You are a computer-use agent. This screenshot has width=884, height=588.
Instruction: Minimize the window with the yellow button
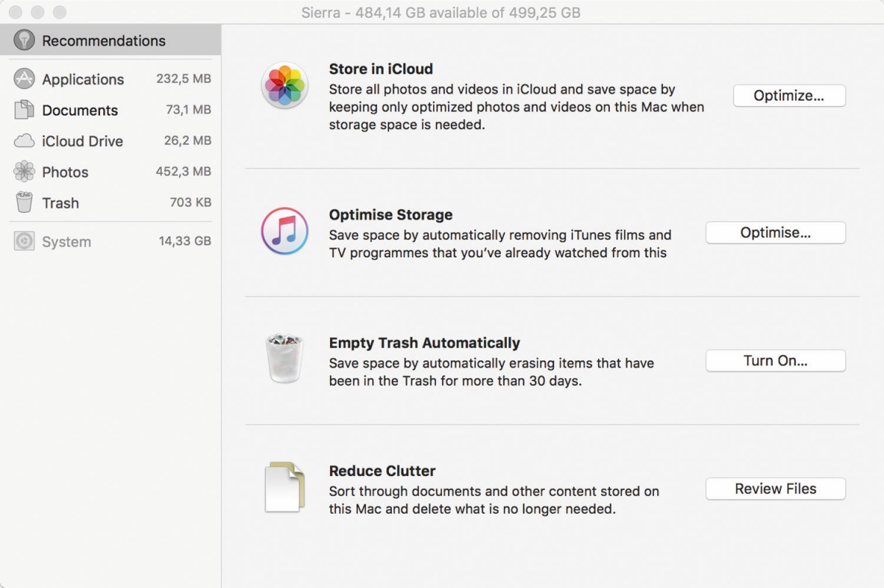(38, 13)
